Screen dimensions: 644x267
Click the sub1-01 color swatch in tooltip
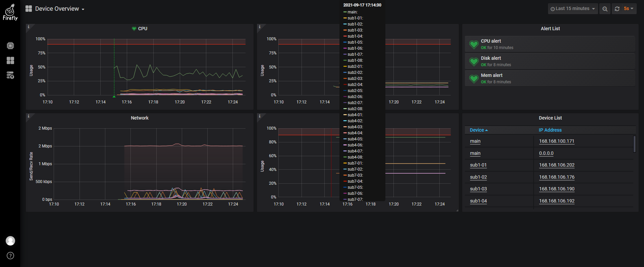(x=345, y=18)
